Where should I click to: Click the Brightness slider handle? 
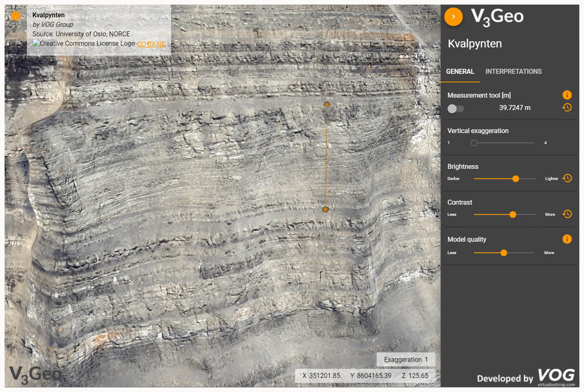515,179
